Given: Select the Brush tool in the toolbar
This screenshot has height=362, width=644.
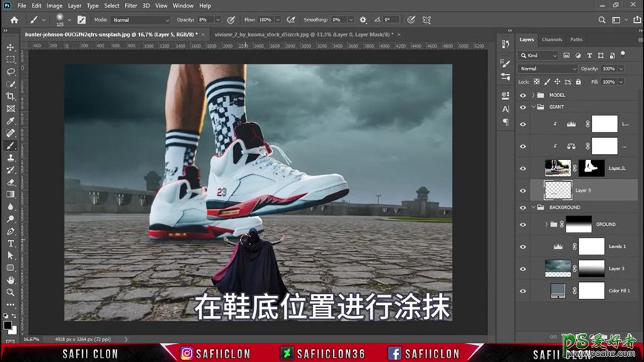Looking at the screenshot, I should (x=10, y=145).
